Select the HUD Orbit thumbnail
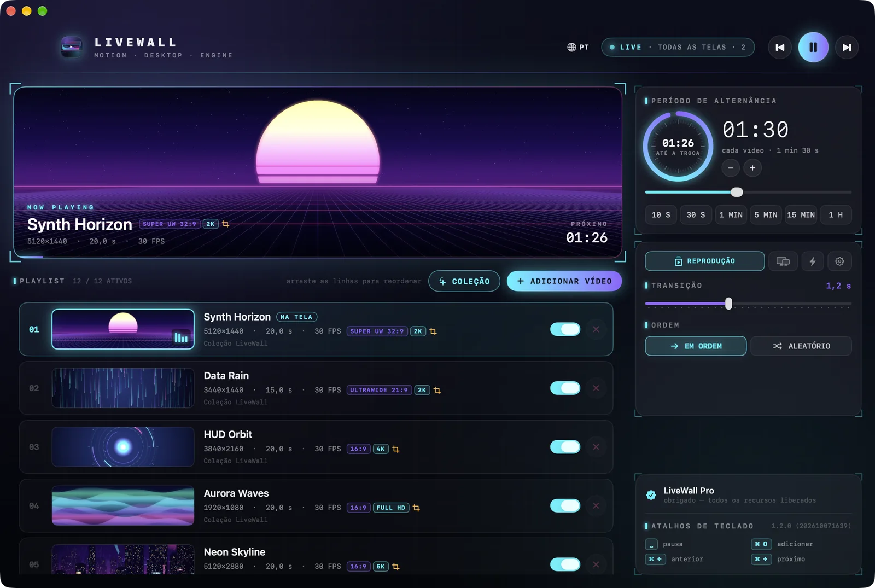The height and width of the screenshot is (588, 875). pos(123,447)
